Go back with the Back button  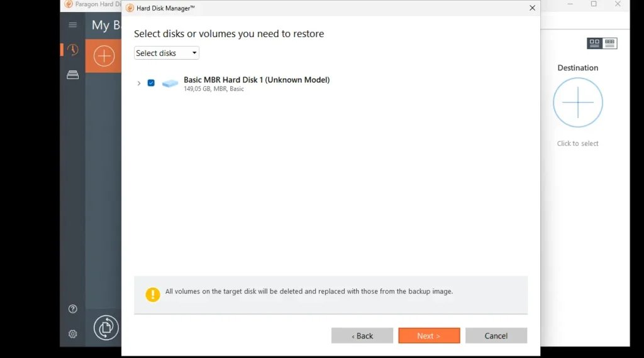362,336
